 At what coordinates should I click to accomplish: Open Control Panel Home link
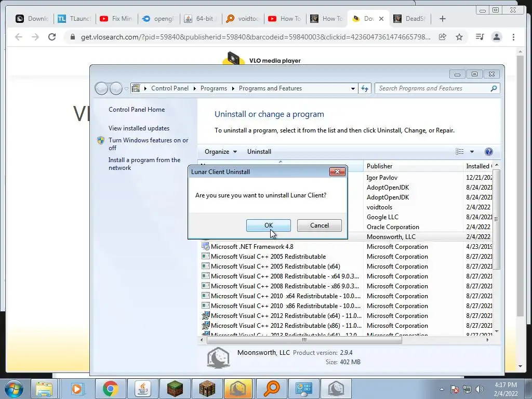[137, 110]
